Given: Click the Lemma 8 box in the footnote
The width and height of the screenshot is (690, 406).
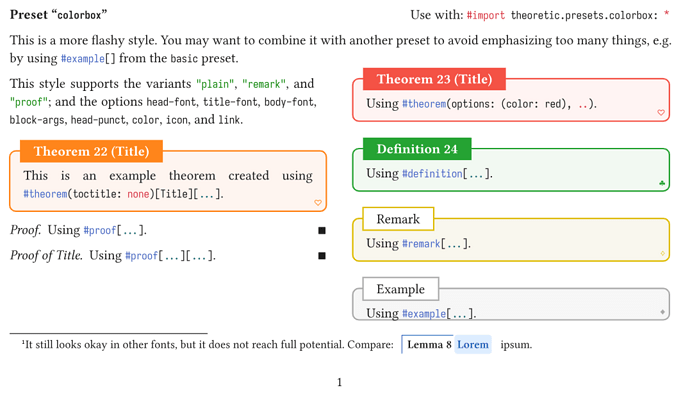Looking at the screenshot, I should click(x=428, y=345).
